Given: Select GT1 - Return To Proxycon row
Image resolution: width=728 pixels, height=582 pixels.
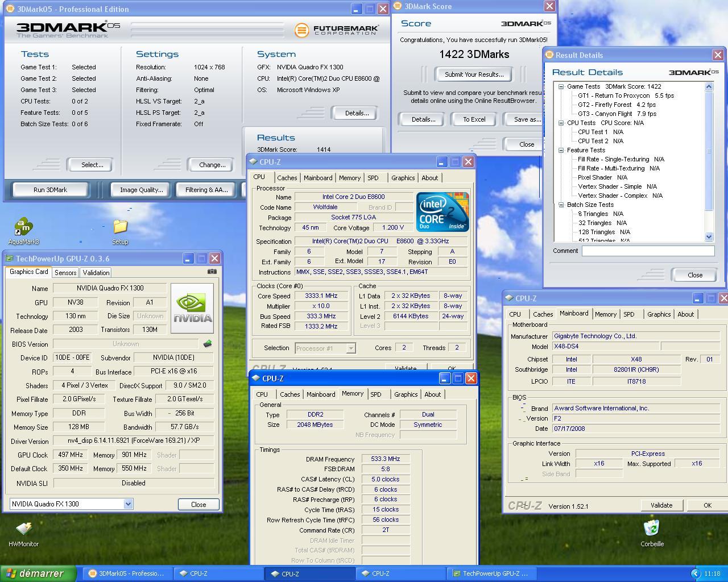Looking at the screenshot, I should click(x=626, y=95).
